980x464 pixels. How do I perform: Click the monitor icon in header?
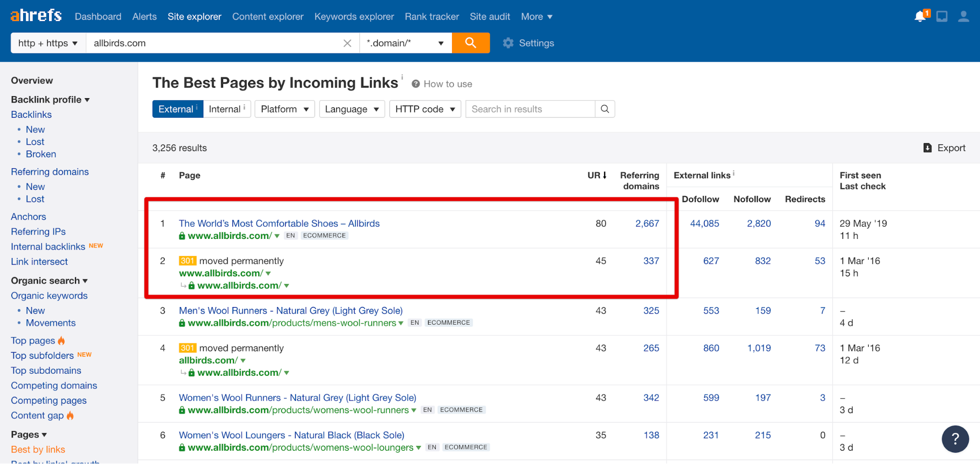click(942, 17)
